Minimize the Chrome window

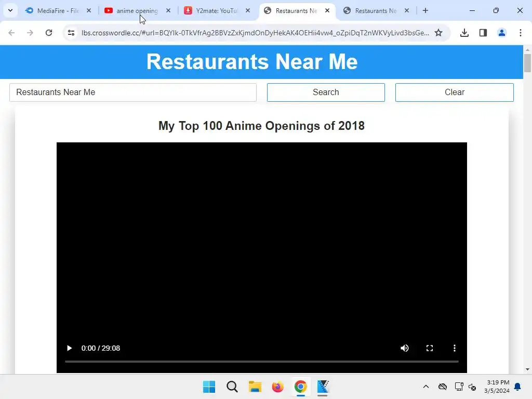(x=472, y=10)
